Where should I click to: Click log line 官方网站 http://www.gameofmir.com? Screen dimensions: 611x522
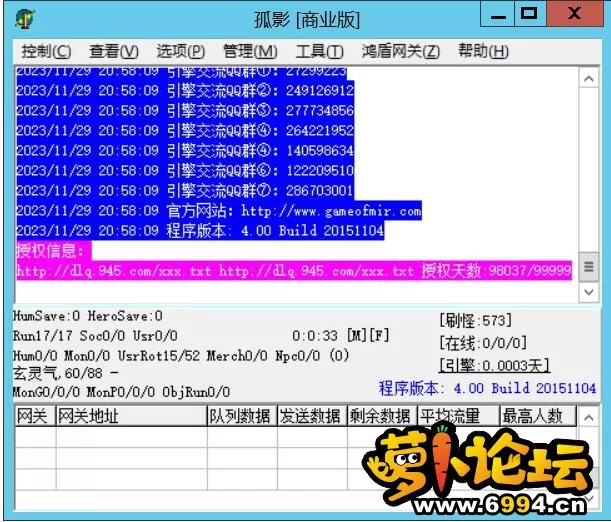219,211
